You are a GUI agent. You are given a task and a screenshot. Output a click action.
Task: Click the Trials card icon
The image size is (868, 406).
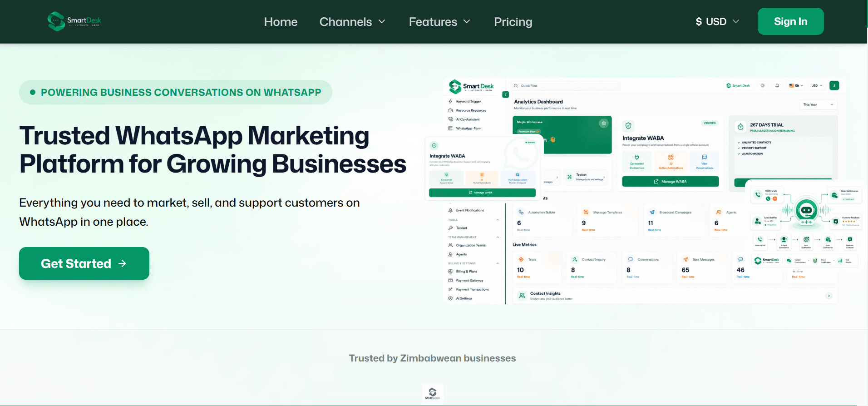(521, 259)
